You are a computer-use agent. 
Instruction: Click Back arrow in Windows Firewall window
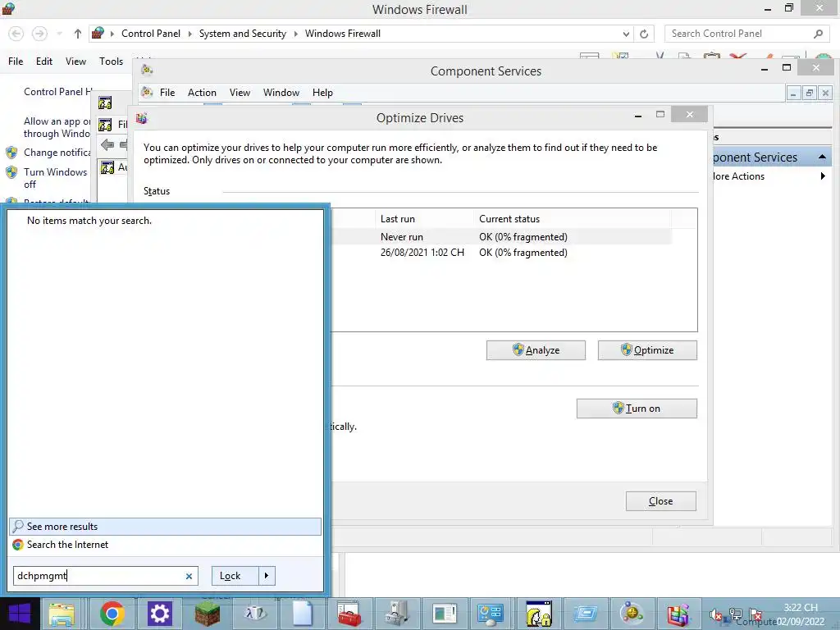pyautogui.click(x=16, y=34)
